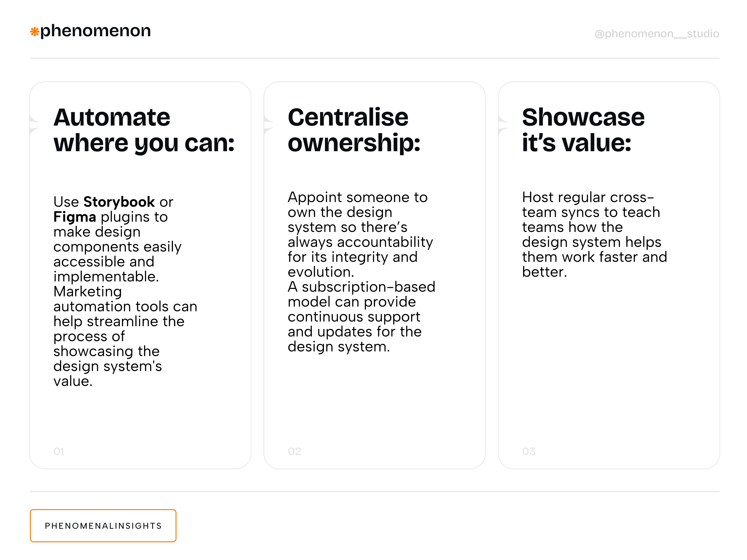Click card number 03
This screenshot has width=747, height=560.
pyautogui.click(x=529, y=451)
